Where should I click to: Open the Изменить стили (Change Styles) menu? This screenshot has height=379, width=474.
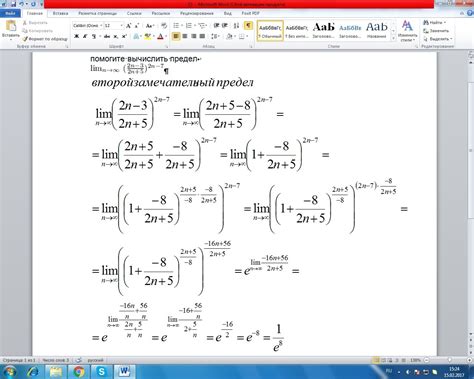coord(407,30)
